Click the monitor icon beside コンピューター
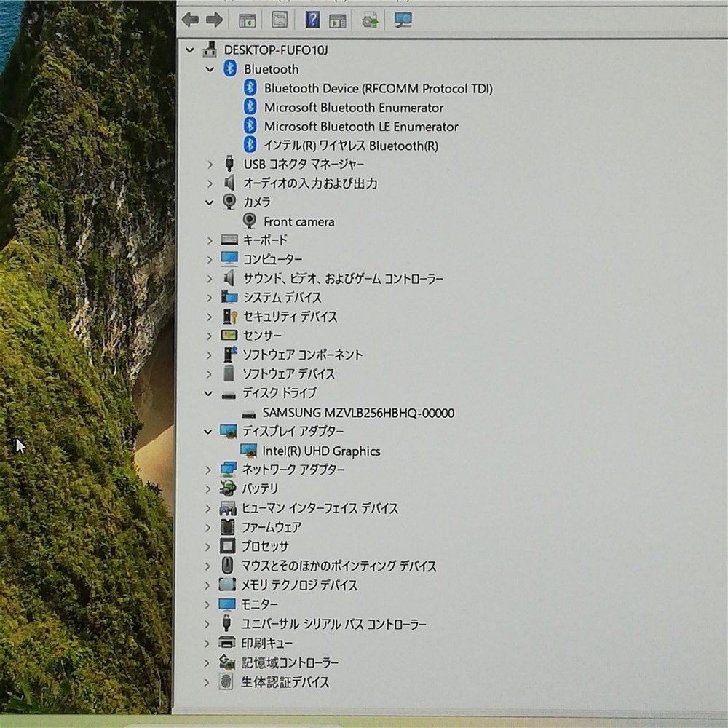The width and height of the screenshot is (728, 728). tap(229, 258)
